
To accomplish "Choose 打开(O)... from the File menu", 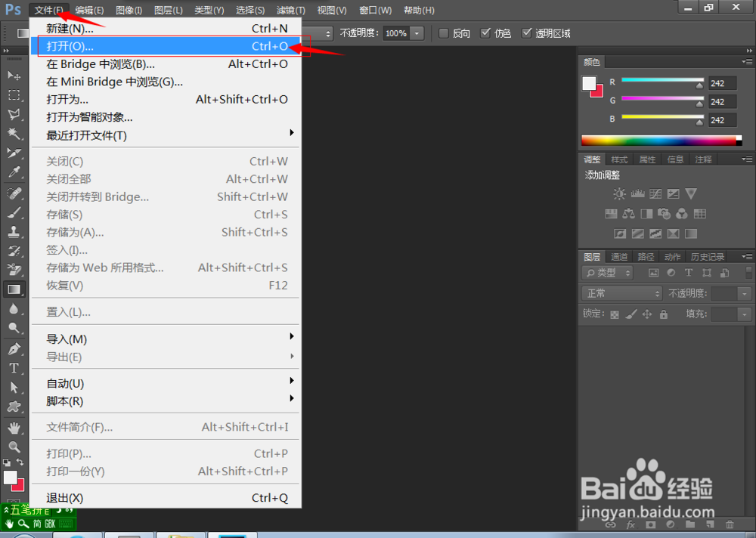I will 165,46.
